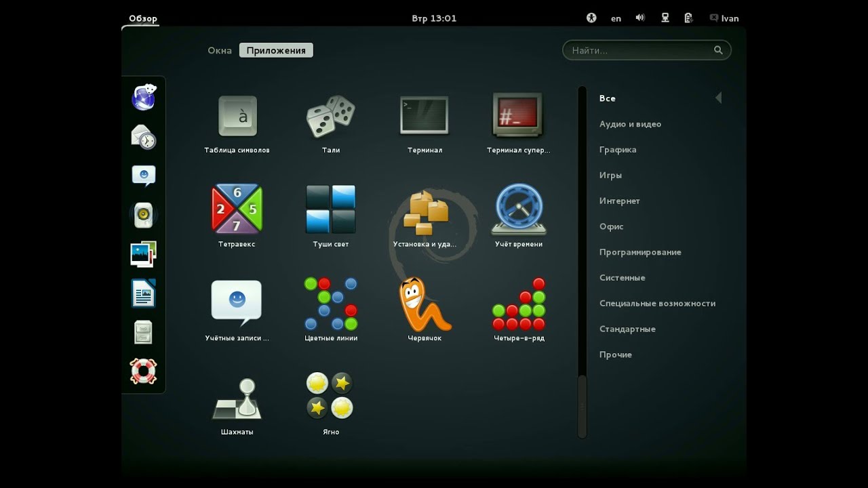Select the Все category filter
868x488 pixels.
[608, 98]
